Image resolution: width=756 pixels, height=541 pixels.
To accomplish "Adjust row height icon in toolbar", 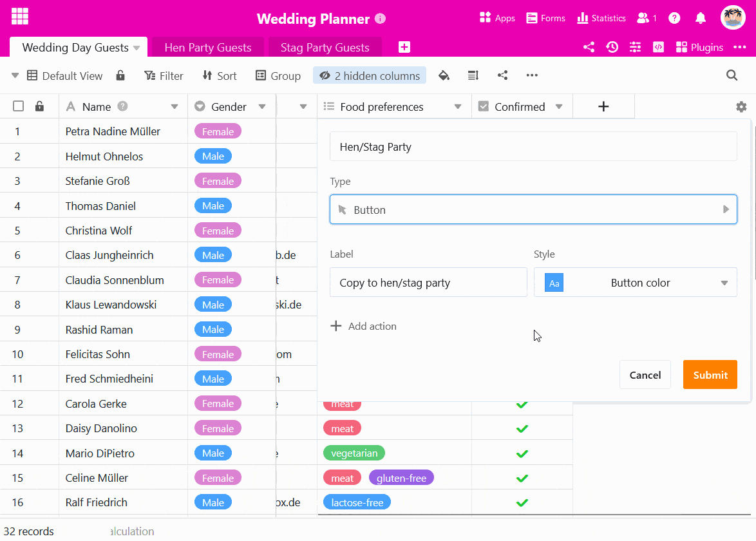I will pos(473,75).
